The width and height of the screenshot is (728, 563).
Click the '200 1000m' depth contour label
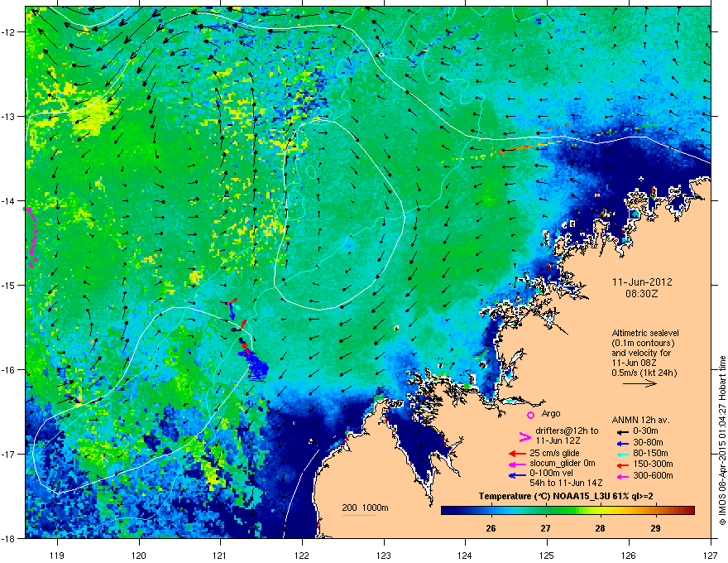365,508
